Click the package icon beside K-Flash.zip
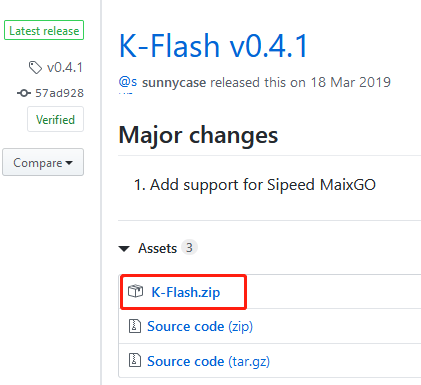The height and width of the screenshot is (385, 421). 136,291
